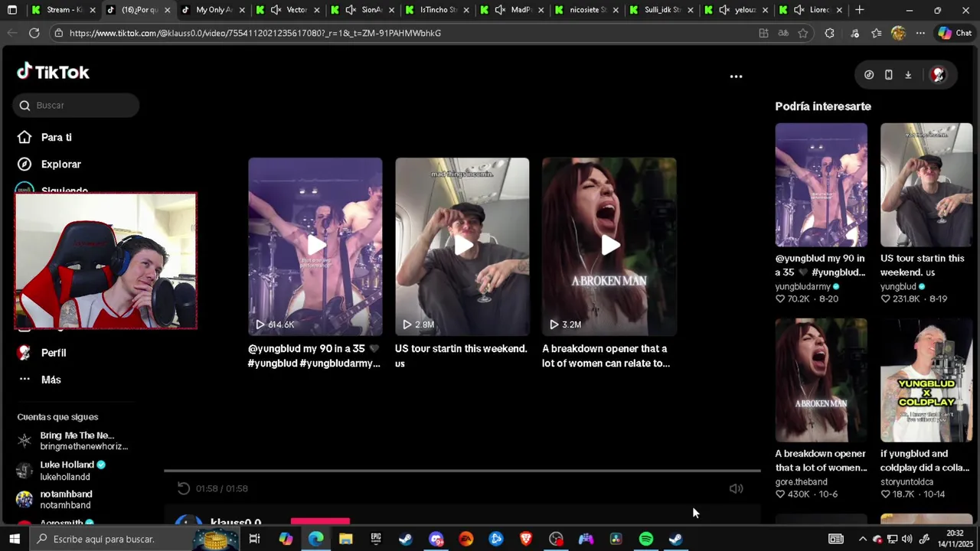
Task: Reload the page with refresh button
Action: tap(34, 33)
